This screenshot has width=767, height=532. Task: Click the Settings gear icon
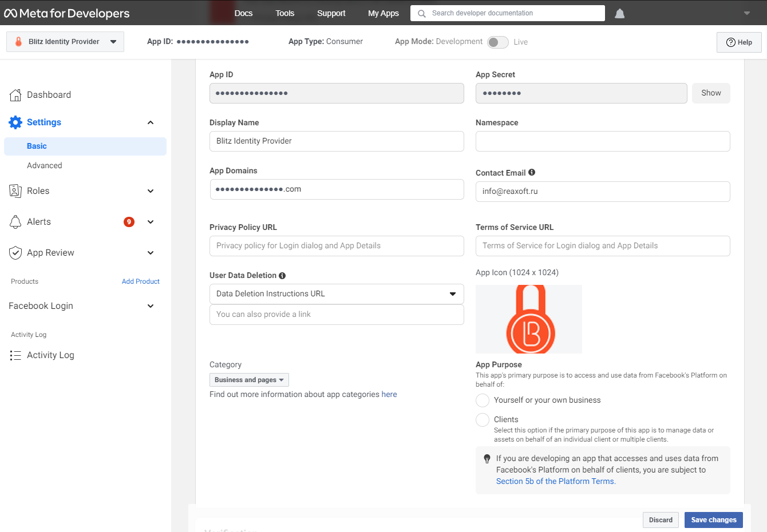(x=15, y=122)
